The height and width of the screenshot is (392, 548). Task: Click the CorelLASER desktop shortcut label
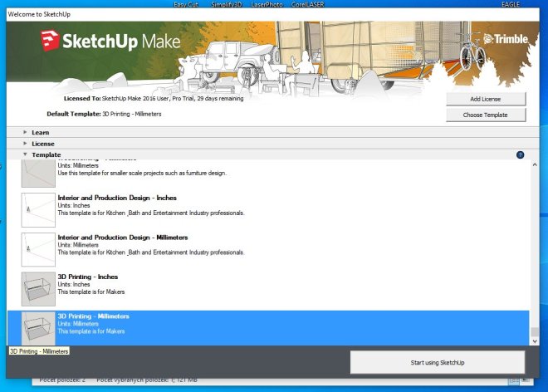tap(307, 4)
